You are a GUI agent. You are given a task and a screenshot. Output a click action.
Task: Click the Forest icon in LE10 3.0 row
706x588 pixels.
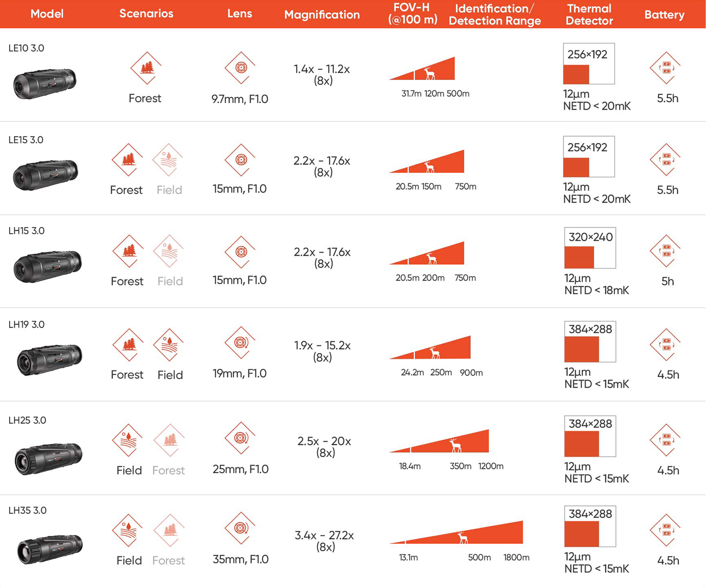pos(146,68)
